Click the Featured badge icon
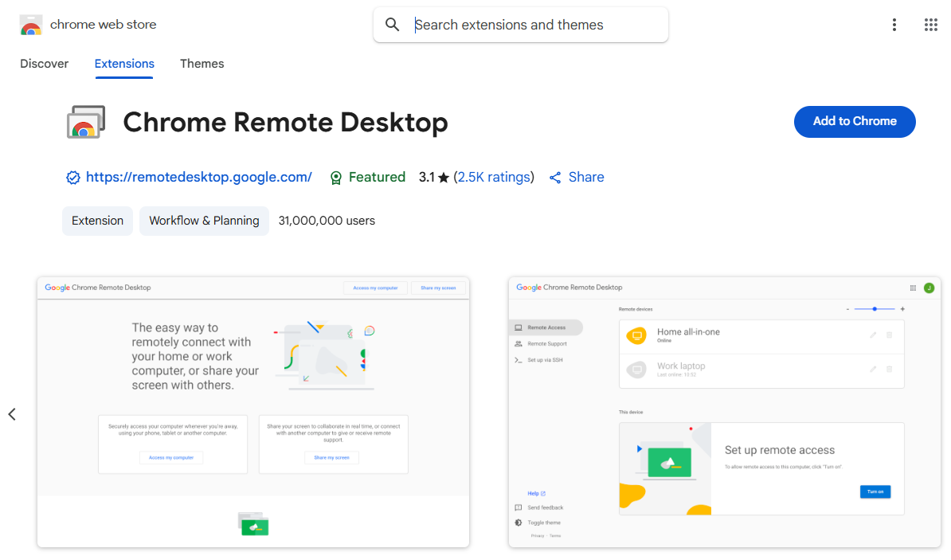 [335, 177]
